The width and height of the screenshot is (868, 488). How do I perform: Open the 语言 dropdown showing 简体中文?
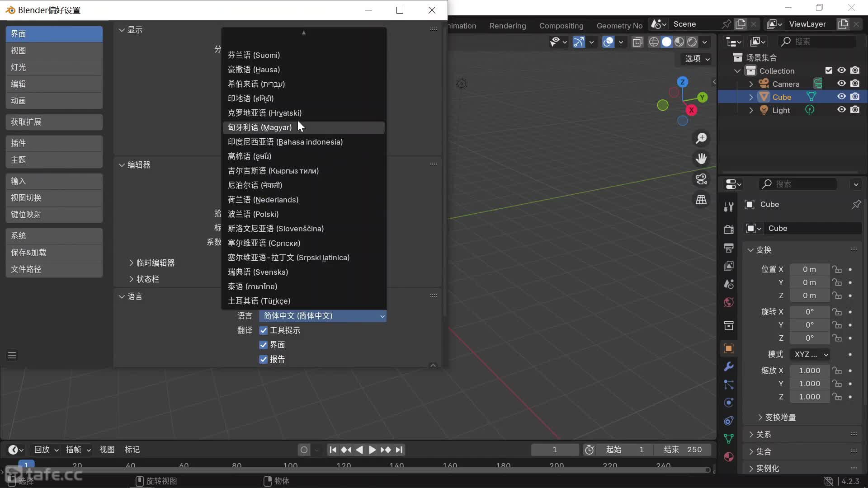coord(322,316)
